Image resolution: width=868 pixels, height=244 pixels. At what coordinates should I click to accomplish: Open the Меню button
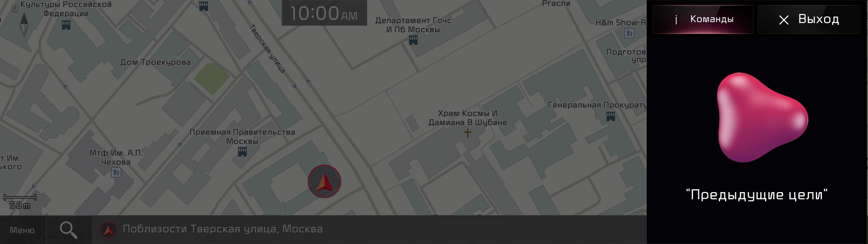pos(22,230)
